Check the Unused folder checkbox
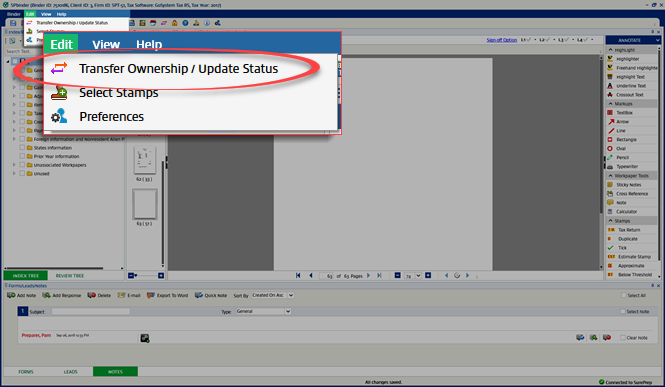This screenshot has height=387, width=665. pyautogui.click(x=22, y=173)
